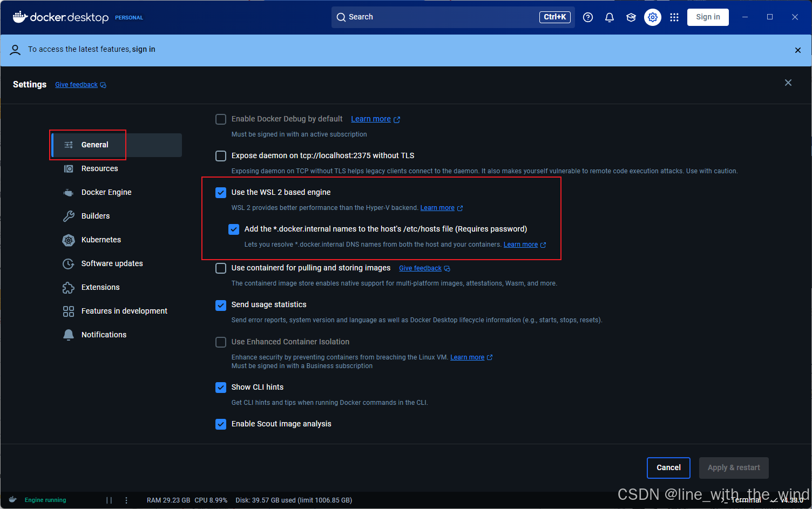The image size is (812, 509).
Task: Click the Builders wrench icon
Action: (x=69, y=216)
